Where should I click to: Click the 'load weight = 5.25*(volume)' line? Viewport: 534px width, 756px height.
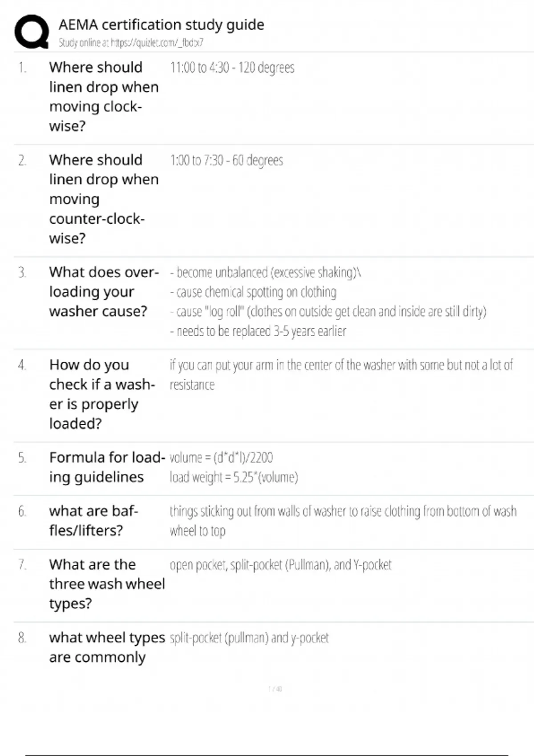tap(234, 477)
